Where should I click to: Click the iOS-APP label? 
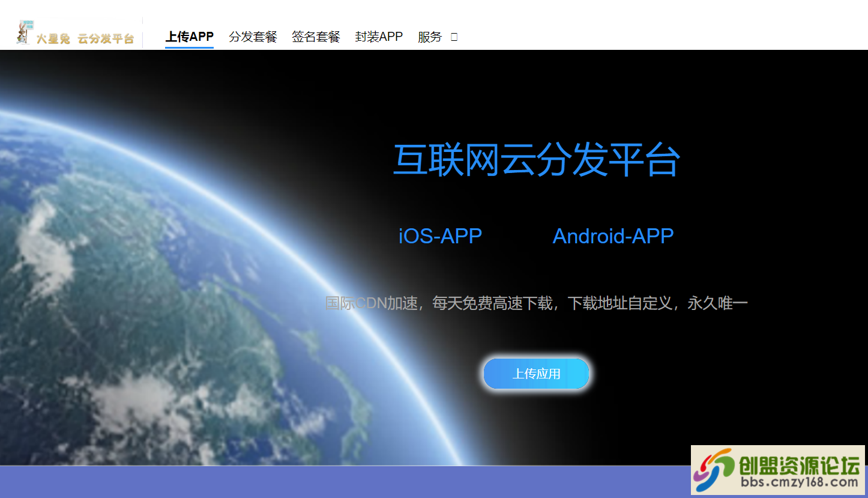click(440, 236)
